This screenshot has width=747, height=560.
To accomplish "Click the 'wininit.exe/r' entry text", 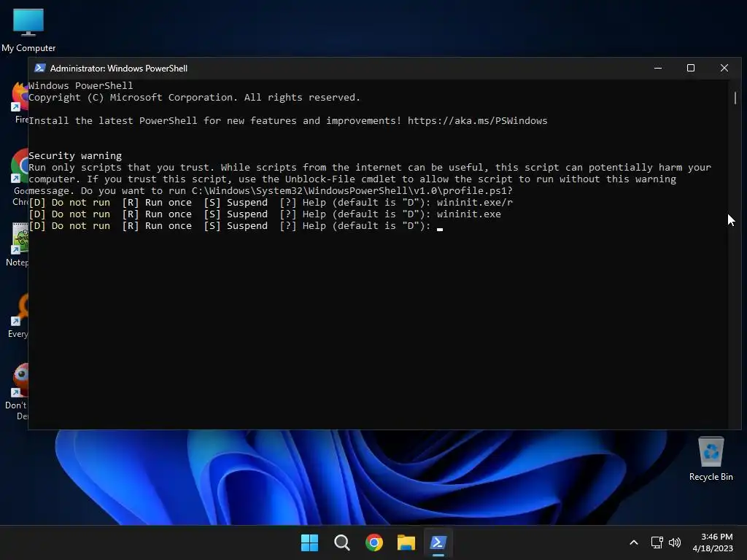I will coord(474,203).
